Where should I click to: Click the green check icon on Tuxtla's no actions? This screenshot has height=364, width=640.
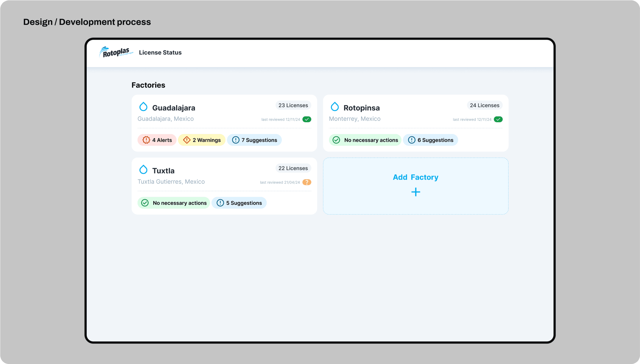tap(145, 203)
